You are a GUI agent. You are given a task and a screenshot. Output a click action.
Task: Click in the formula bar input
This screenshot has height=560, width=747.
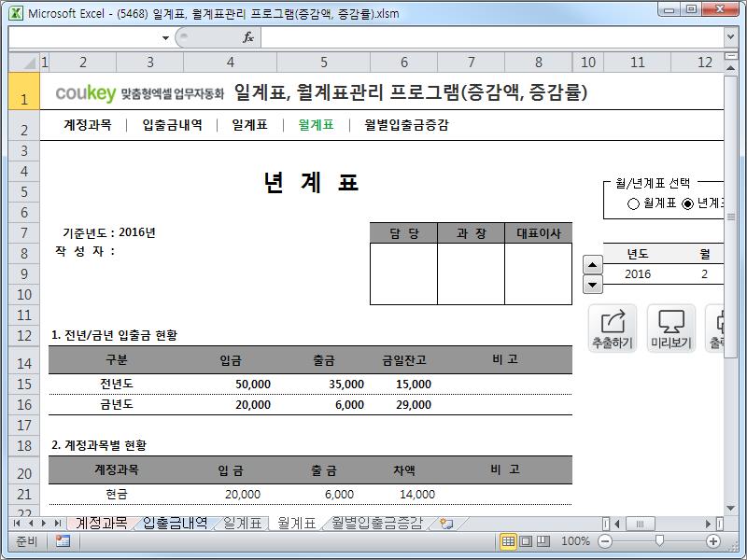(x=492, y=37)
